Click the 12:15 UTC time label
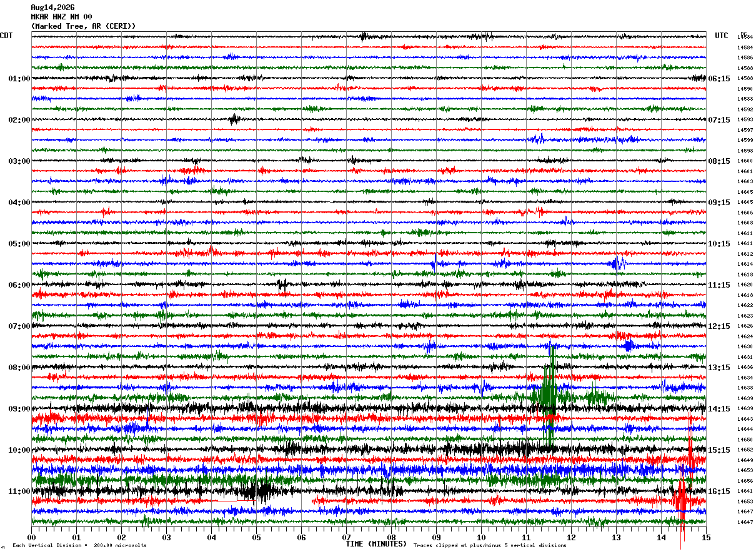 click(719, 326)
